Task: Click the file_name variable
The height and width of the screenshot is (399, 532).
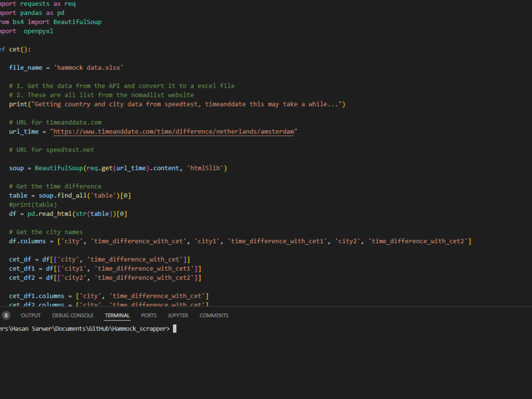Action: [x=26, y=68]
